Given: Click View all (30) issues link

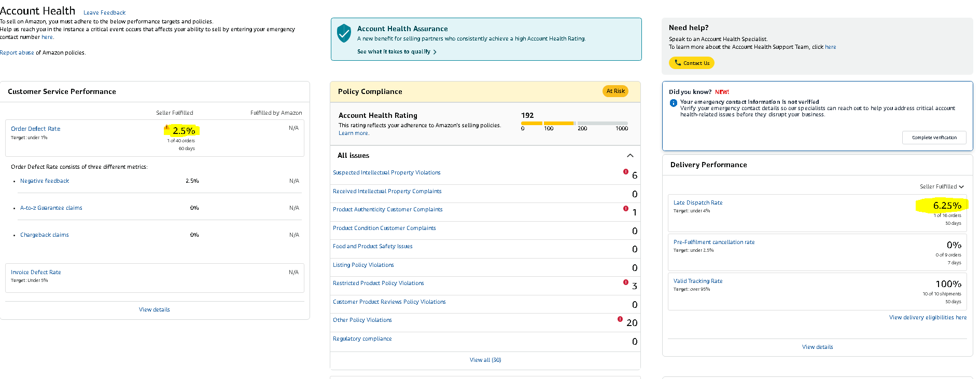Looking at the screenshot, I should point(485,360).
